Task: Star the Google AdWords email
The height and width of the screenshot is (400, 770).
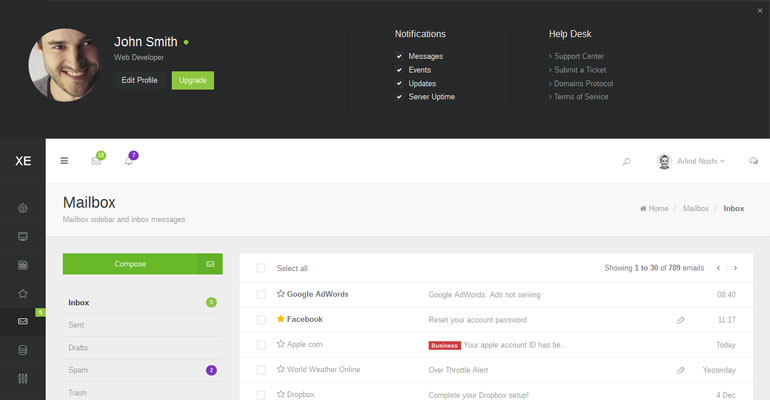Action: click(x=281, y=295)
